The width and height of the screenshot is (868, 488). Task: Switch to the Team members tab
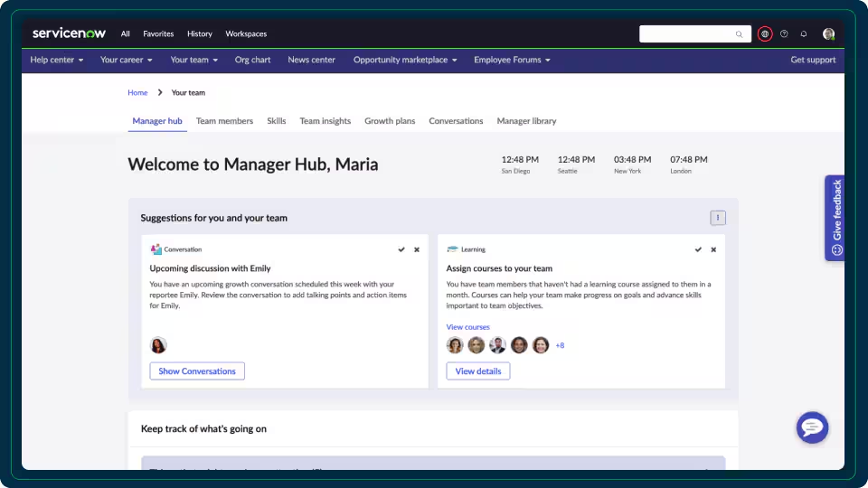point(224,120)
